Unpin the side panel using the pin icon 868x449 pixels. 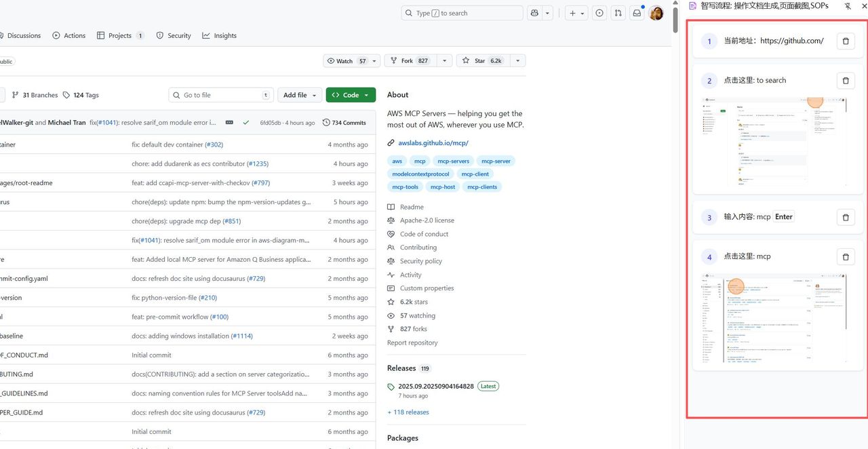point(848,6)
